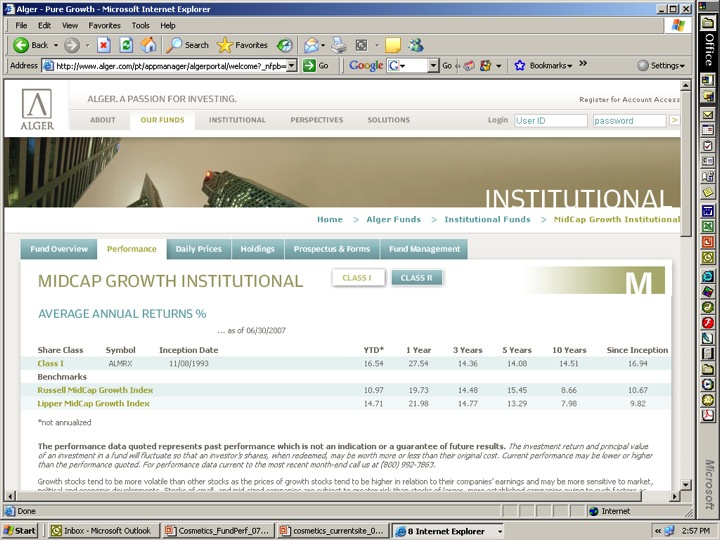Switch to the Fund Management tab
This screenshot has height=540, width=720.
pyautogui.click(x=424, y=249)
